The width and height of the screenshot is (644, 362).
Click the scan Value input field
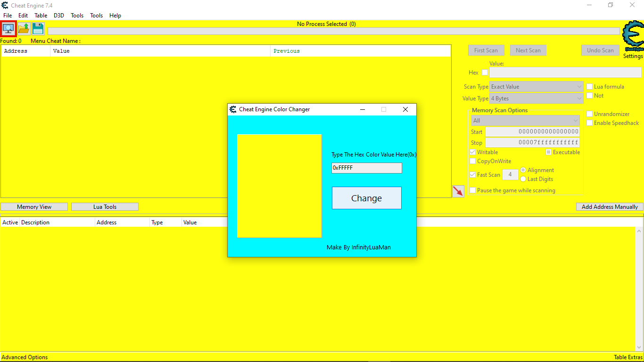point(565,73)
